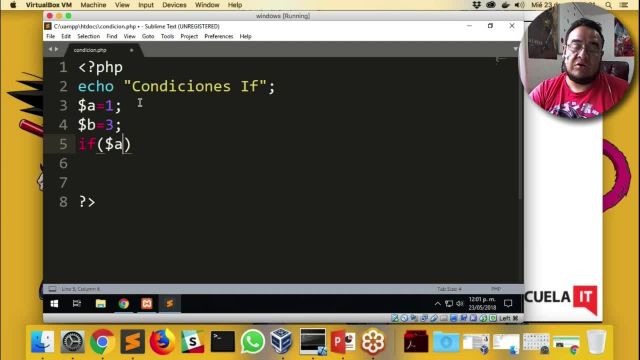
Task: Open VirtualBox from the Dock
Action: click(282, 341)
